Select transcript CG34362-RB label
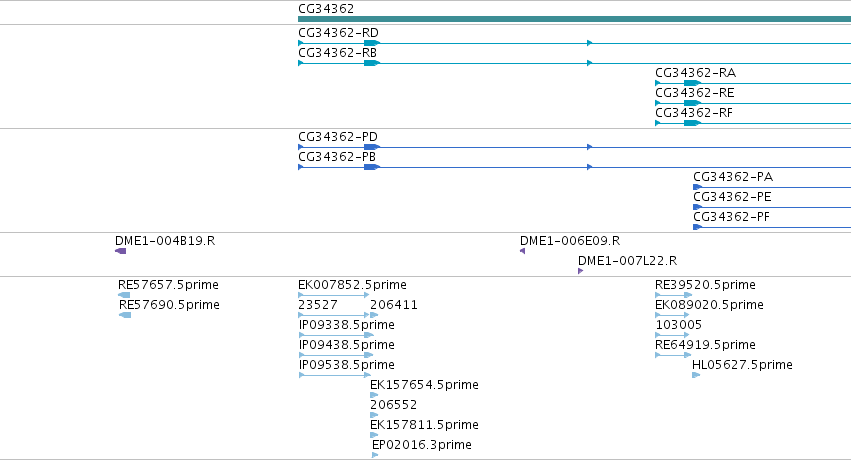 337,53
